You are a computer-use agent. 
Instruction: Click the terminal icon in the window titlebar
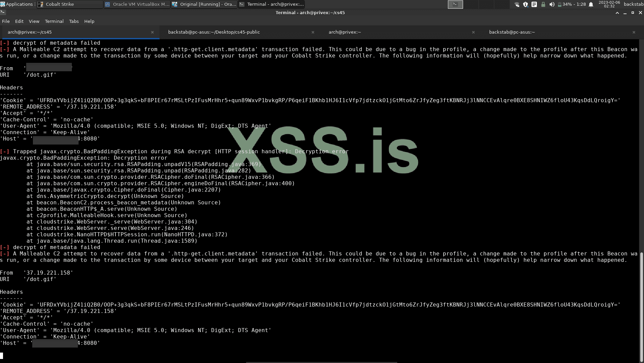click(3, 12)
